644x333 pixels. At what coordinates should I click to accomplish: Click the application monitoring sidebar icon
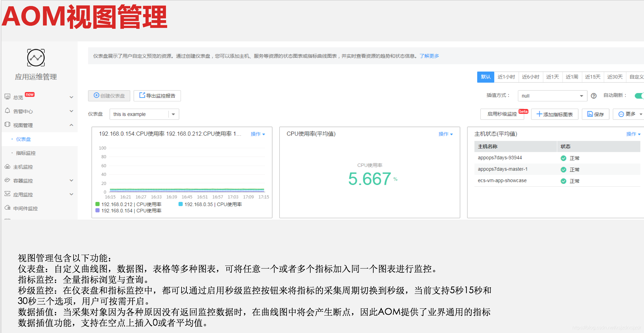8,194
